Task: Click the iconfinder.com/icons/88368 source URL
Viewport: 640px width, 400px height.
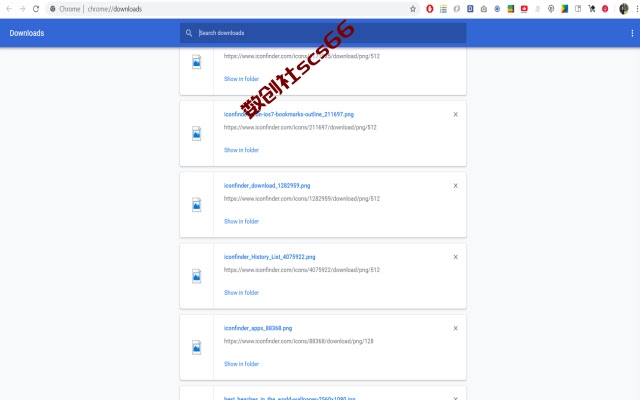Action: pyautogui.click(x=298, y=341)
